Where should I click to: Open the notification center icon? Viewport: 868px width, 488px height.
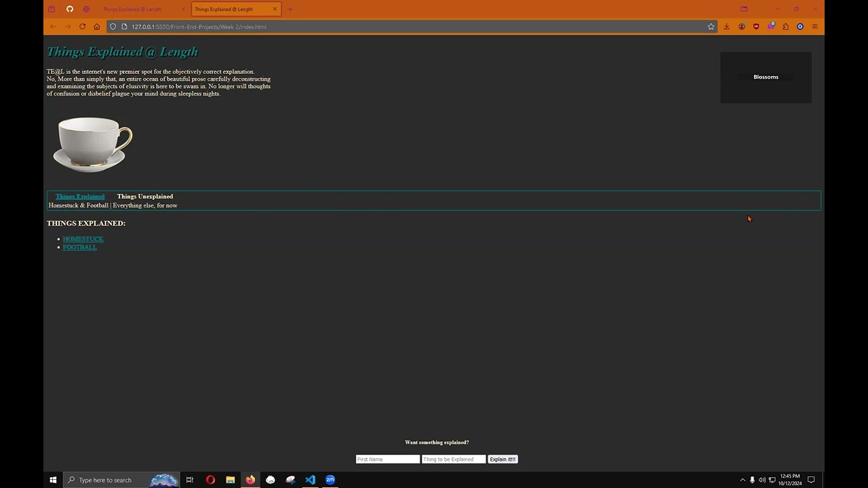pos(811,480)
